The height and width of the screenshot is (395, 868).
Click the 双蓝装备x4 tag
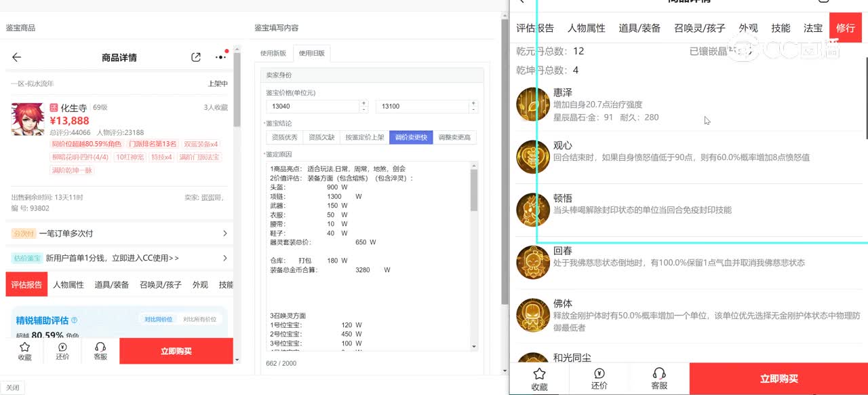pyautogui.click(x=201, y=144)
